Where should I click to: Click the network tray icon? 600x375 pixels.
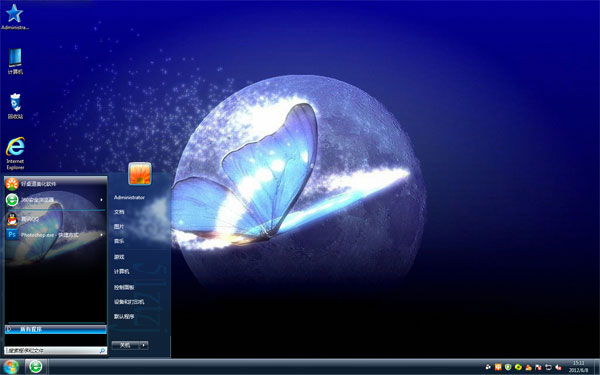tap(548, 368)
